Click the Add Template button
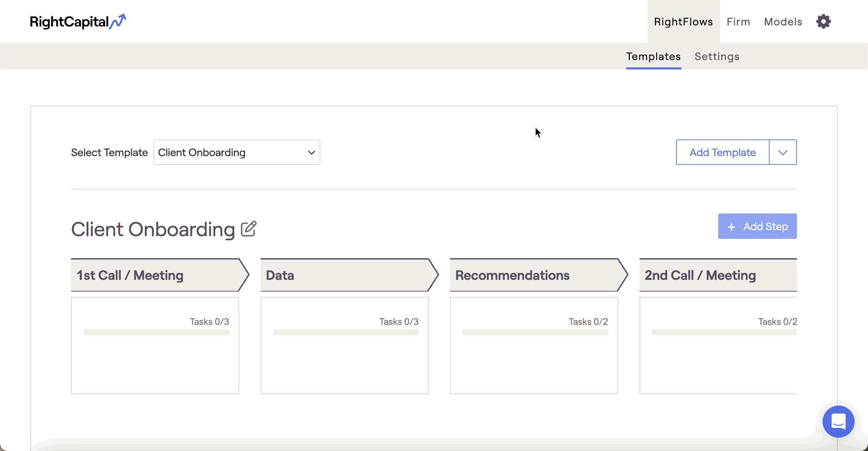The height and width of the screenshot is (451, 868). pyautogui.click(x=722, y=152)
